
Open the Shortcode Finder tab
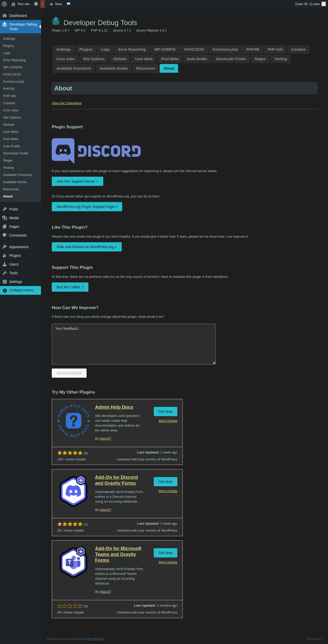coord(231,59)
